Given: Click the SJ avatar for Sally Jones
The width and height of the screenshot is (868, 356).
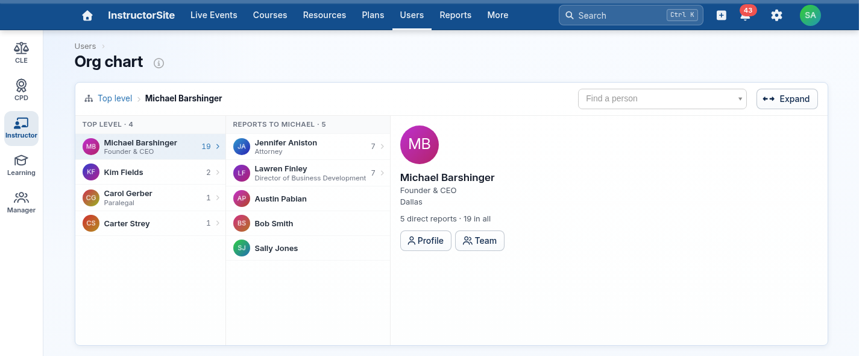Looking at the screenshot, I should (242, 248).
